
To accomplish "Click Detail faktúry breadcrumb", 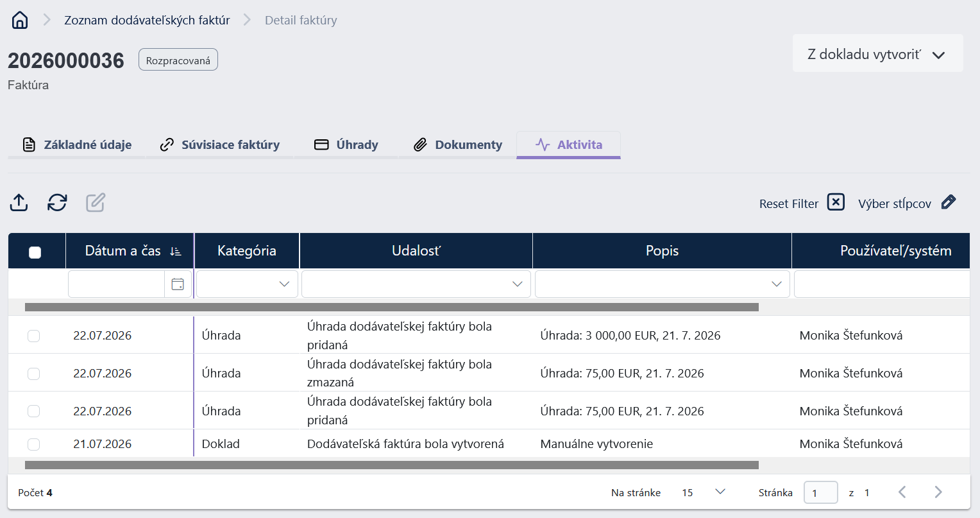I will 301,20.
